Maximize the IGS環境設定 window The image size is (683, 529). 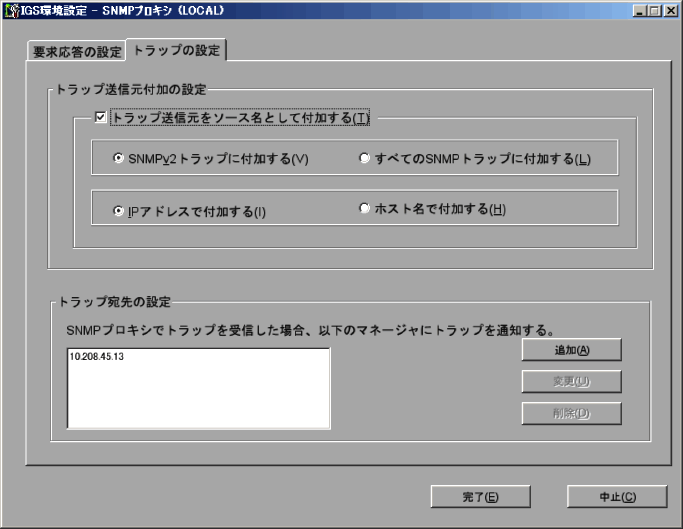tap(654, 10)
